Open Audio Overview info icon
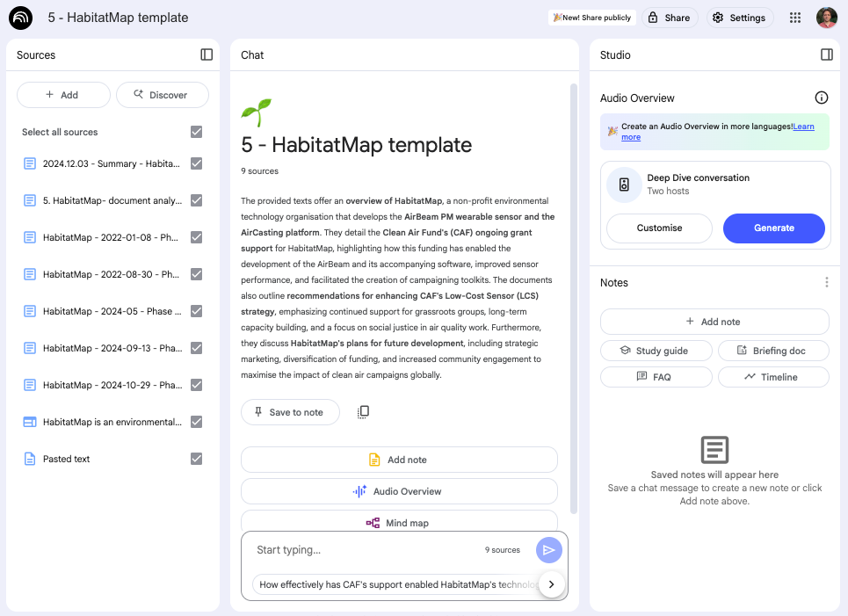848x616 pixels. coord(821,98)
